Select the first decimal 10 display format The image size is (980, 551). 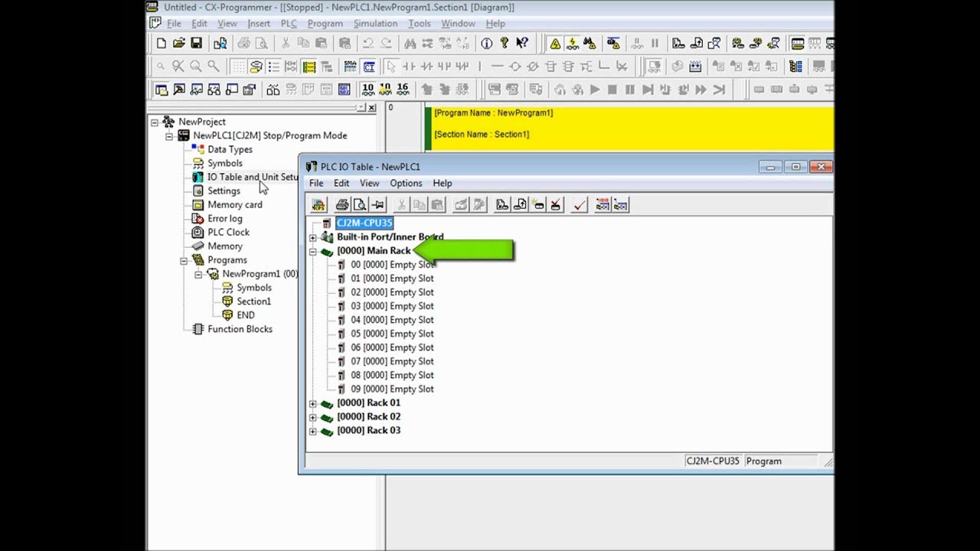(x=368, y=90)
